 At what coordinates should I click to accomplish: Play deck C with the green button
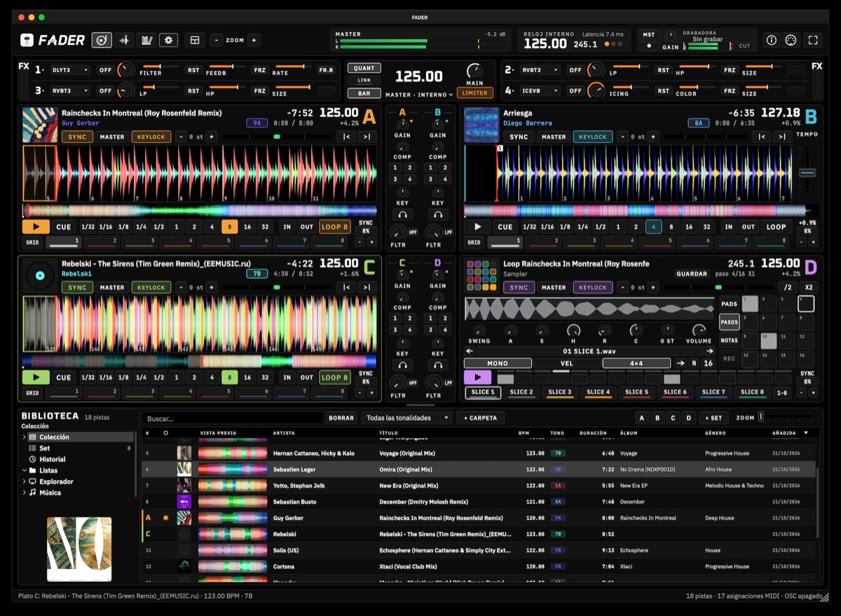coord(36,378)
